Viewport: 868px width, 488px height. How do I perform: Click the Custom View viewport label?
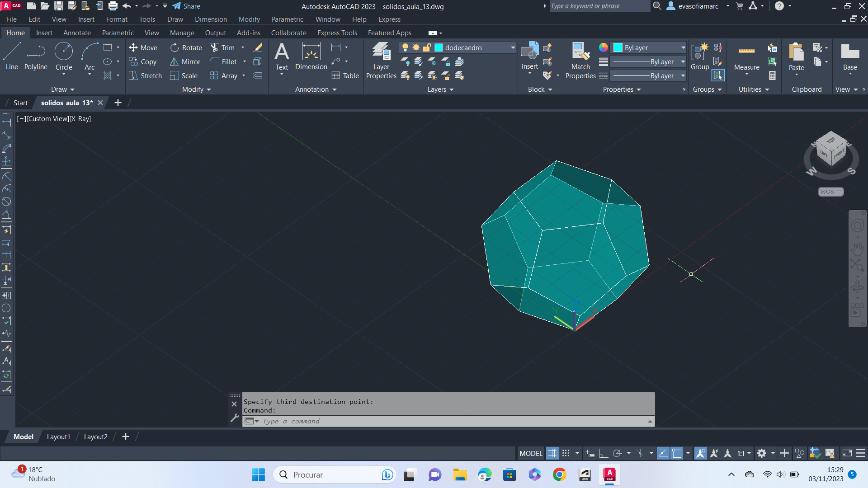(48, 118)
